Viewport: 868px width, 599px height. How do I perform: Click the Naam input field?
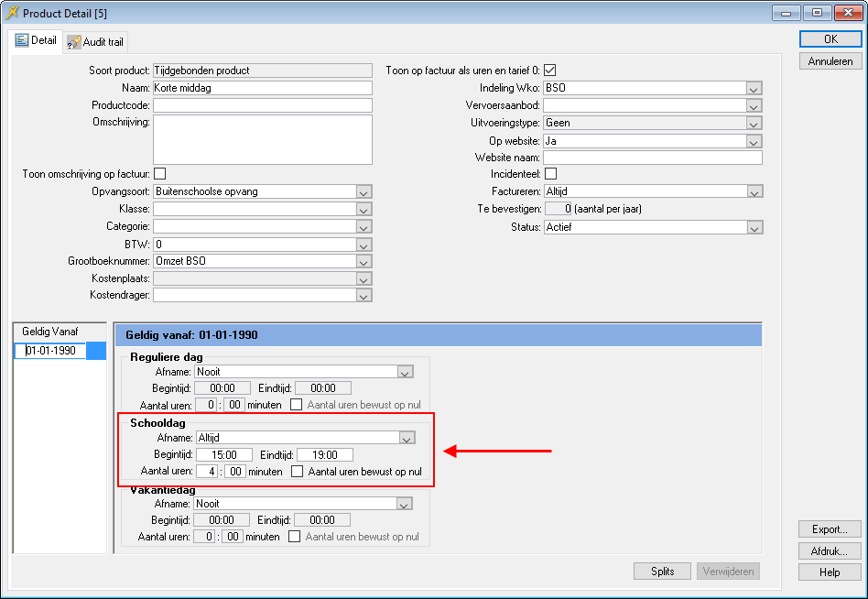(x=262, y=88)
